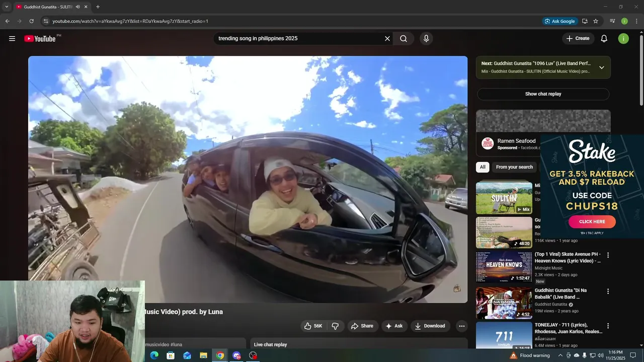
Task: Open File Explorer from taskbar
Action: [x=203, y=355]
